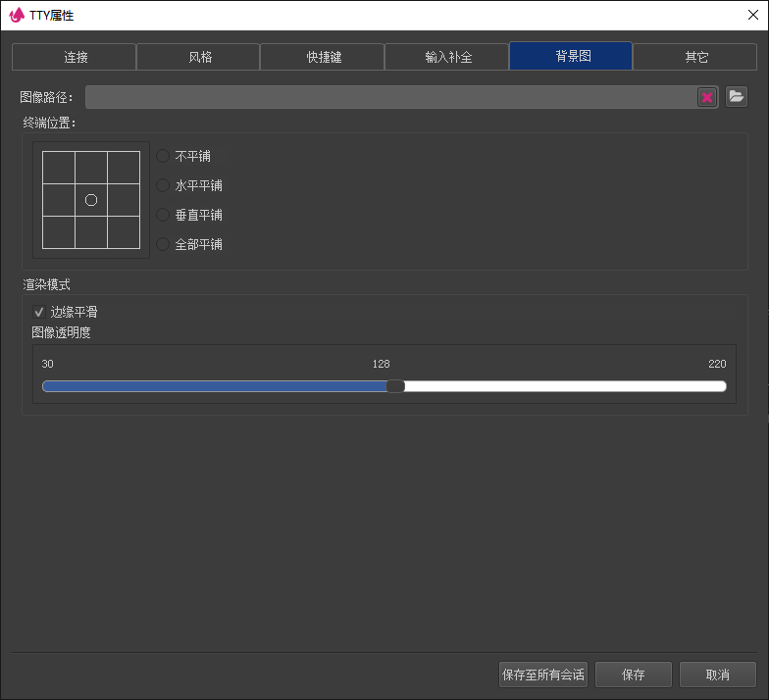Click the 图像路径 input field

(389, 97)
